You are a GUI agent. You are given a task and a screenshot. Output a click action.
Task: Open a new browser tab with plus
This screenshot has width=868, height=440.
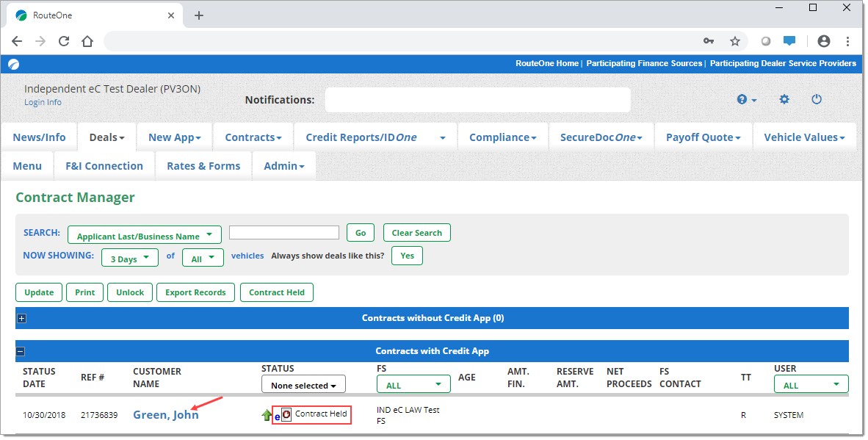click(199, 15)
